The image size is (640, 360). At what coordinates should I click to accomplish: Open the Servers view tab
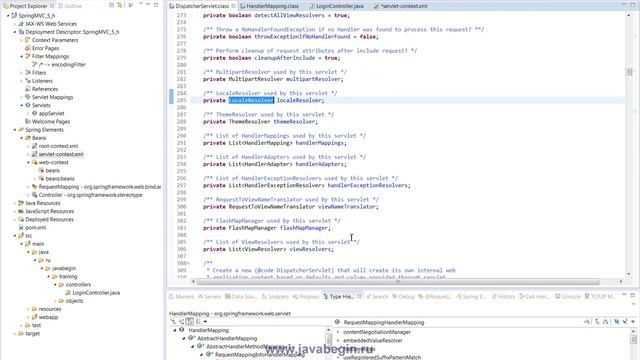pyautogui.click(x=209, y=296)
